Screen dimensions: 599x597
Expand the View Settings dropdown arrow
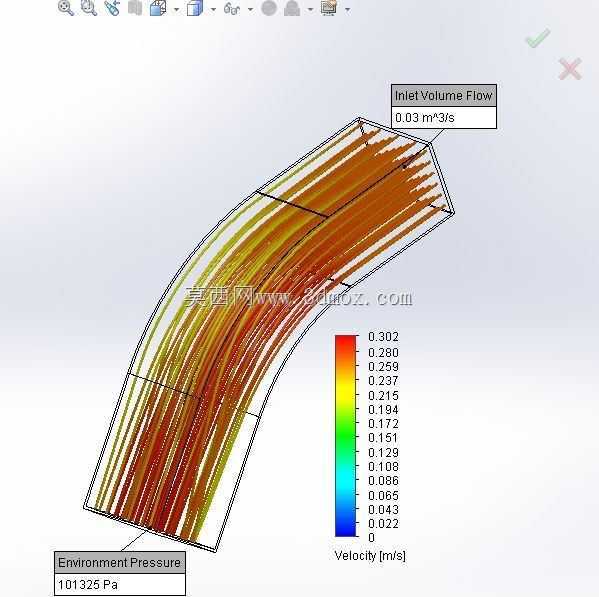(347, 9)
